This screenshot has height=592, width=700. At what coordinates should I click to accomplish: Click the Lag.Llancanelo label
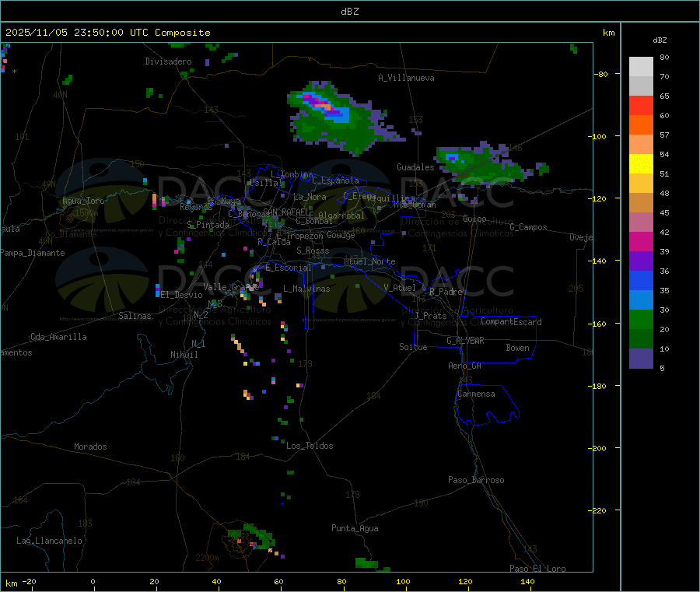pyautogui.click(x=49, y=541)
